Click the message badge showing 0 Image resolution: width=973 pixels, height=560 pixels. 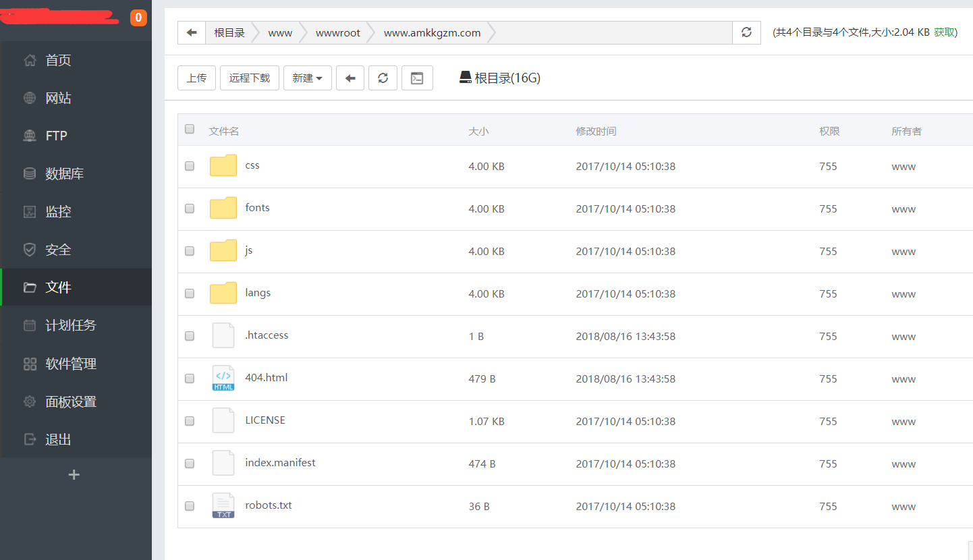[138, 18]
